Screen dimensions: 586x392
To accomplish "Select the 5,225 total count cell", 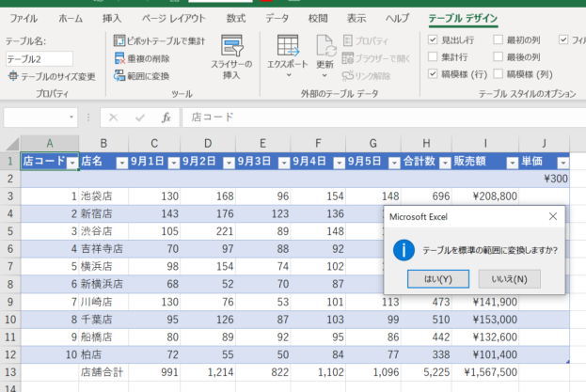I will (x=426, y=372).
